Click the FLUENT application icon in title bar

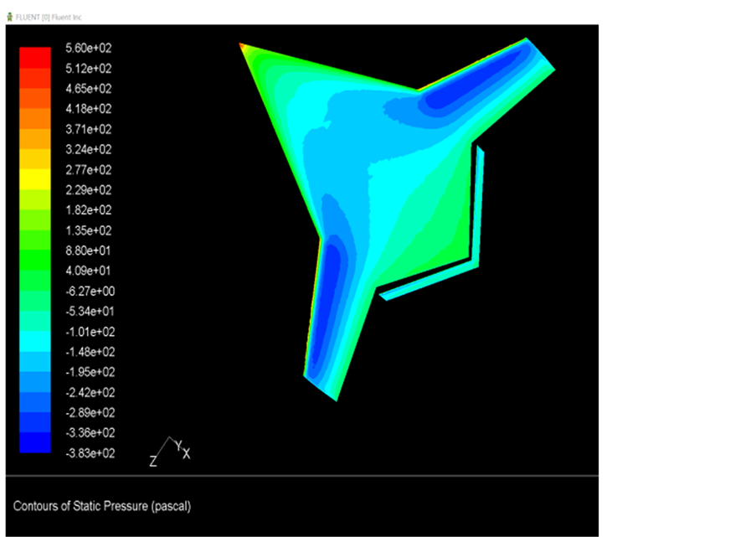click(x=9, y=17)
